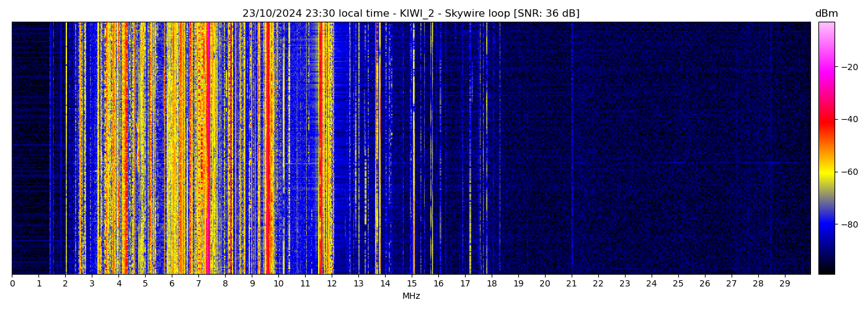The height and width of the screenshot is (310, 868).
Task: Click the −60 tick label on colorbar
Action: pos(848,172)
